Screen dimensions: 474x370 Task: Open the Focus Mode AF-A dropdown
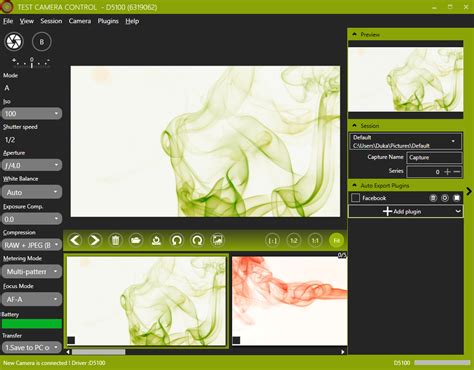tap(32, 299)
